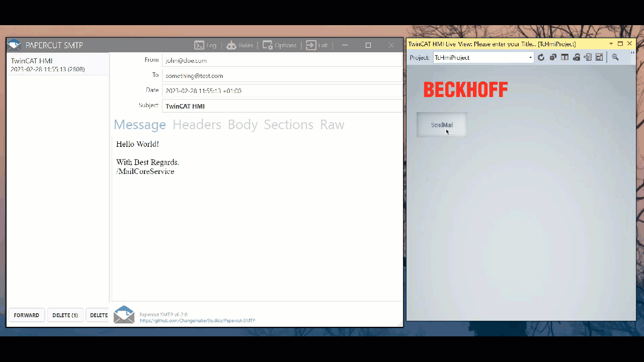
Task: Select the TwinCAT HMI email in message list
Action: (58, 64)
